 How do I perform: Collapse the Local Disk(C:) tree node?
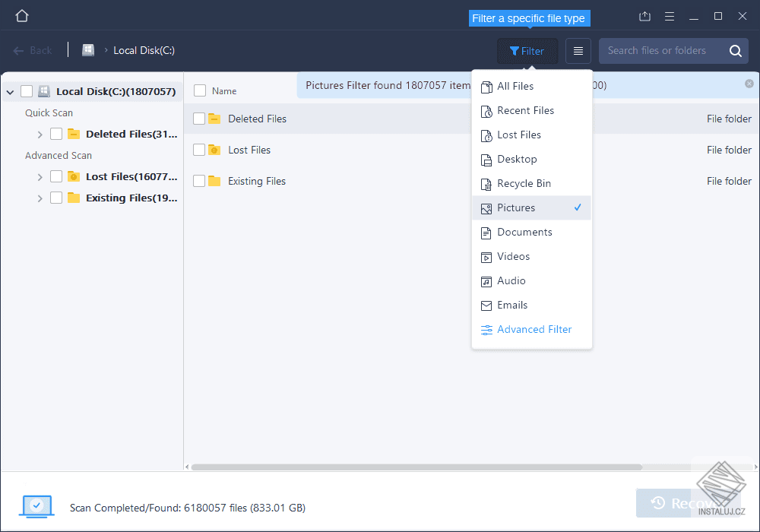(10, 90)
